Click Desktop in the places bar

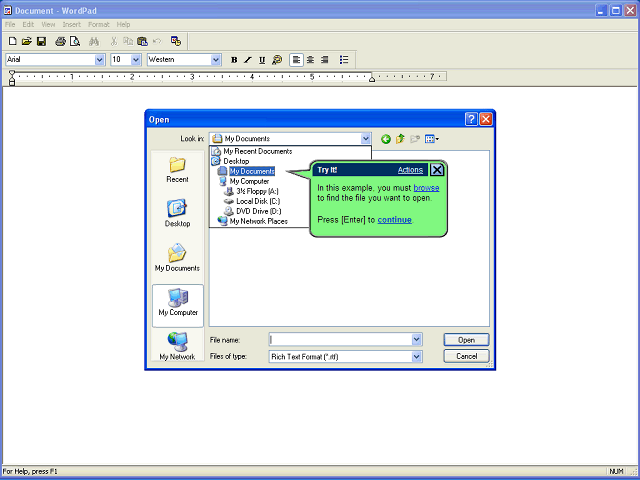[x=178, y=213]
